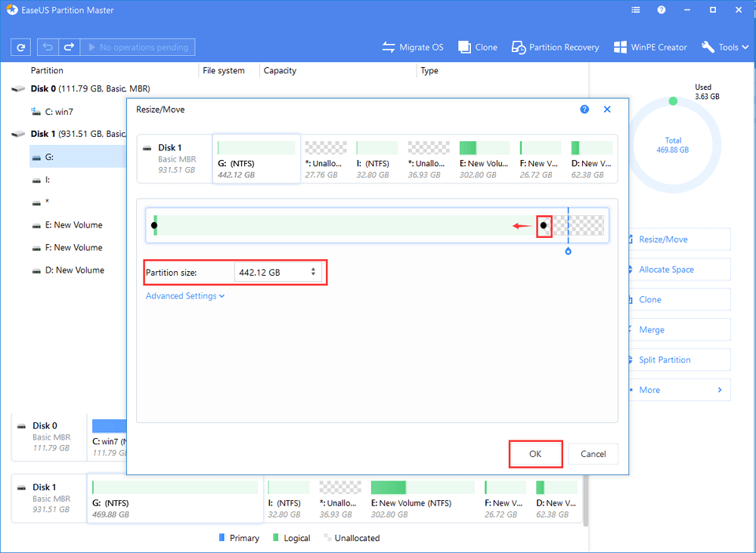The height and width of the screenshot is (553, 756).
Task: Confirm with the OK button
Action: (535, 454)
